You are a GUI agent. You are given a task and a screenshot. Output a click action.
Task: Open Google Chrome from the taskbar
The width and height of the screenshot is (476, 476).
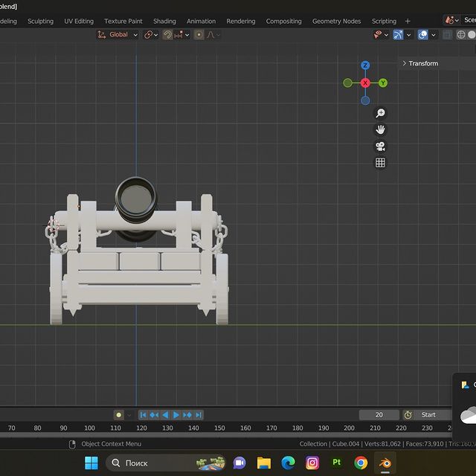coord(361,463)
